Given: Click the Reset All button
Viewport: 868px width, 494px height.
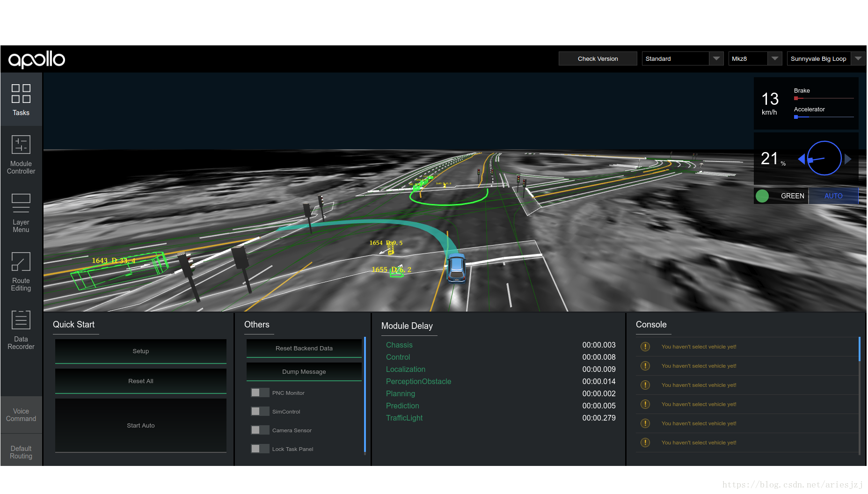Looking at the screenshot, I should click(x=141, y=381).
